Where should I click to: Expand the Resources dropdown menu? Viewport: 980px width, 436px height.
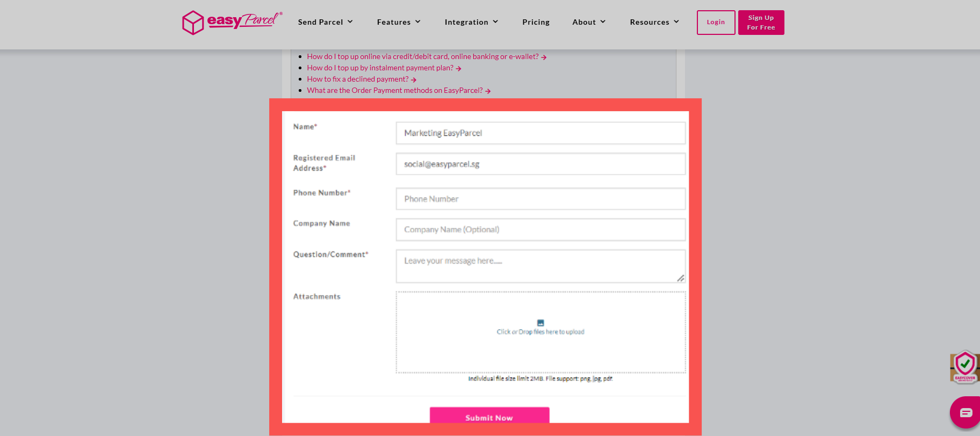(654, 22)
